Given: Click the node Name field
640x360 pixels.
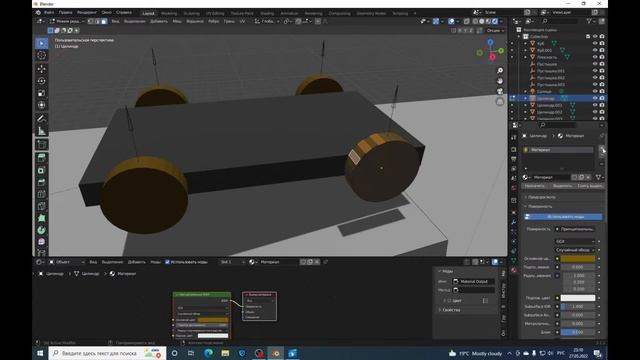Looking at the screenshot, I should tap(473, 282).
